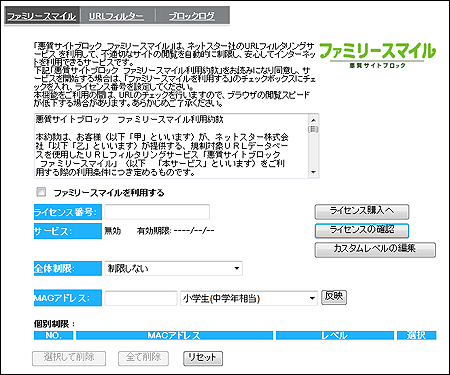Open カスタムレベルの編集 button

click(375, 249)
